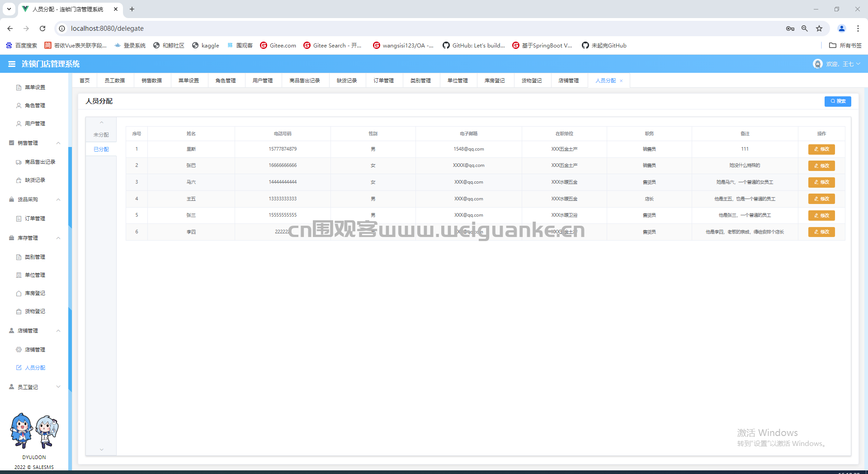The height and width of the screenshot is (474, 868).
Task: Open the Gitee.com bookmark
Action: [x=278, y=46]
